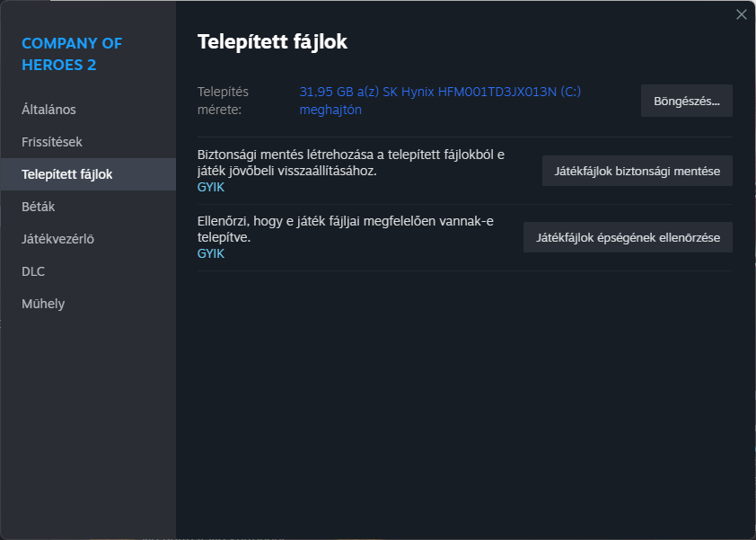Click the Telepítés mérete label
756x540 pixels.
click(223, 101)
